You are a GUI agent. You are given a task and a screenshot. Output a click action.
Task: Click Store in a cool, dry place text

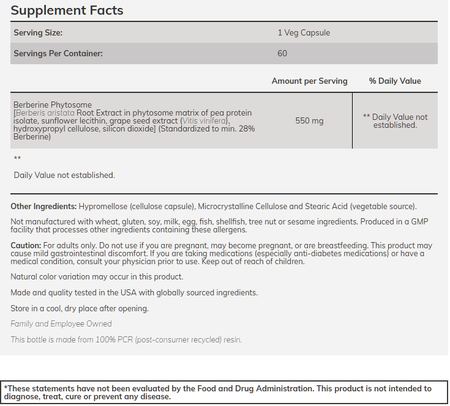click(x=79, y=308)
